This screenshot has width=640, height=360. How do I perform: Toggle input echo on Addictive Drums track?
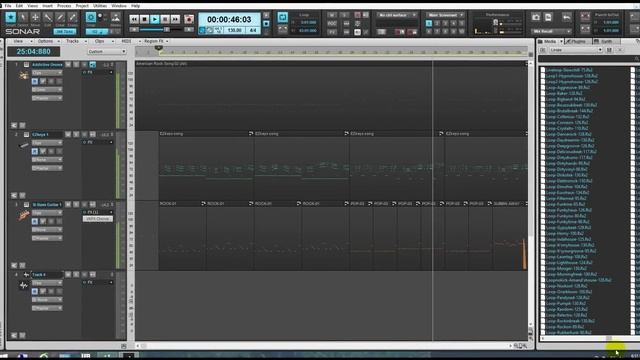pos(93,64)
